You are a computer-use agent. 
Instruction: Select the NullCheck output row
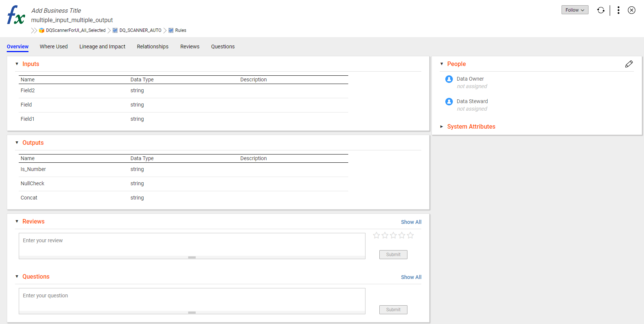183,184
